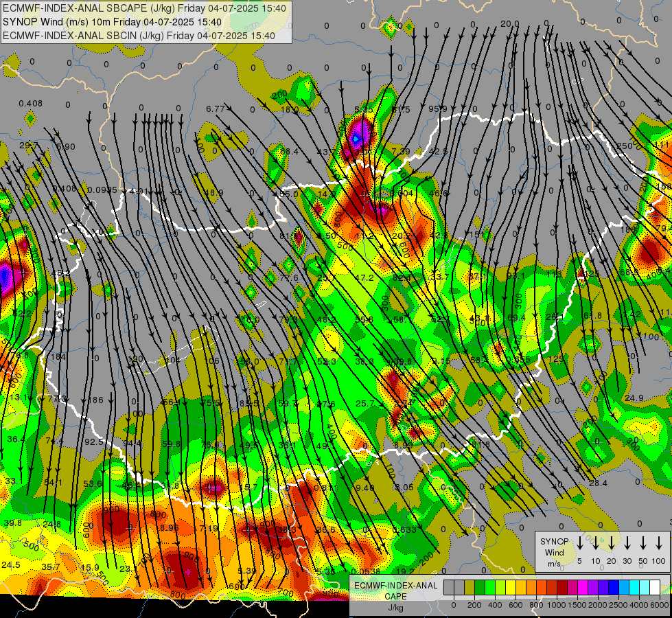Click the map value 92.5
This screenshot has width=672, height=618.
click(x=94, y=442)
